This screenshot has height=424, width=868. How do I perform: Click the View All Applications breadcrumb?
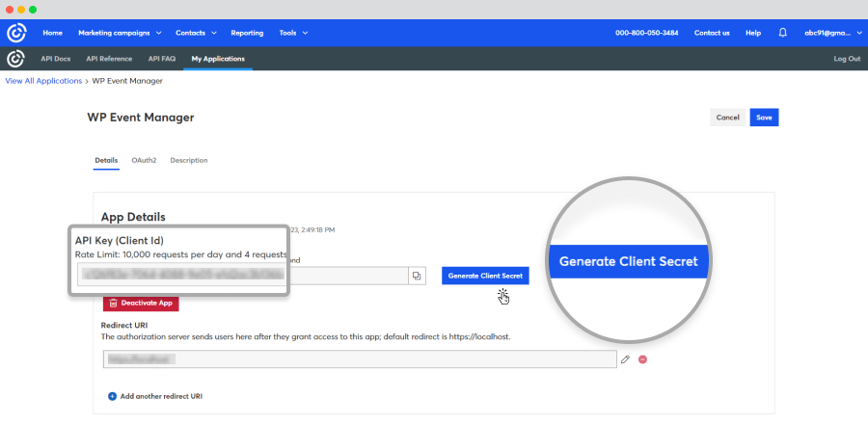(43, 81)
